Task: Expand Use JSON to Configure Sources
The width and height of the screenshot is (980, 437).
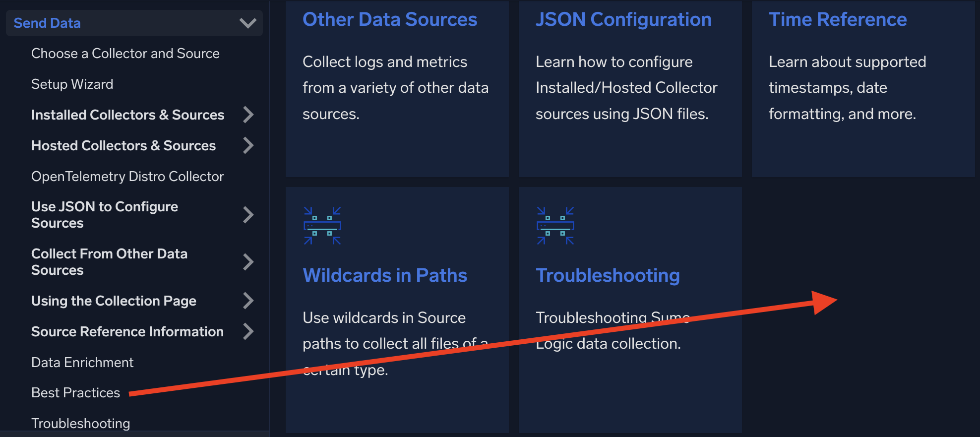Action: [248, 214]
